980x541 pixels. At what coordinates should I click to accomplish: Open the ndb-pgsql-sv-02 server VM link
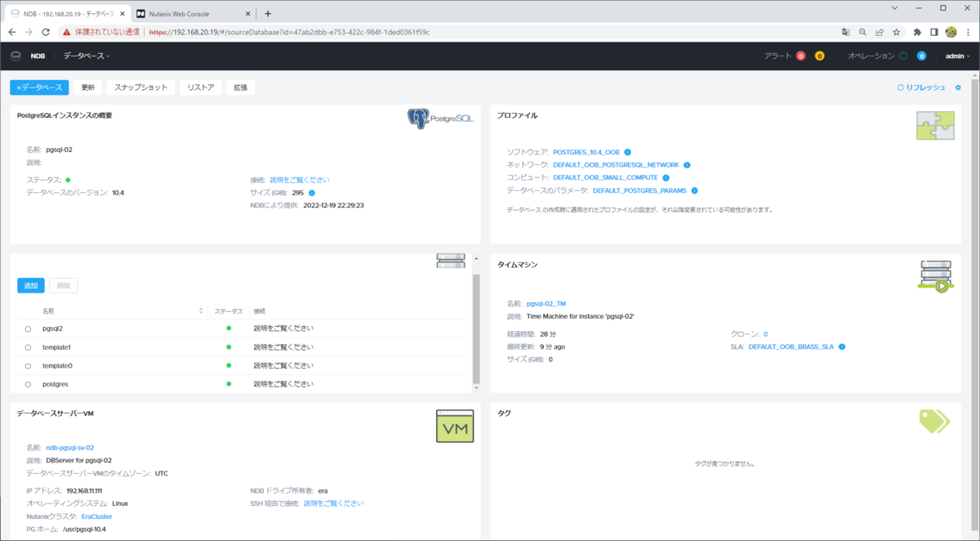tap(70, 448)
